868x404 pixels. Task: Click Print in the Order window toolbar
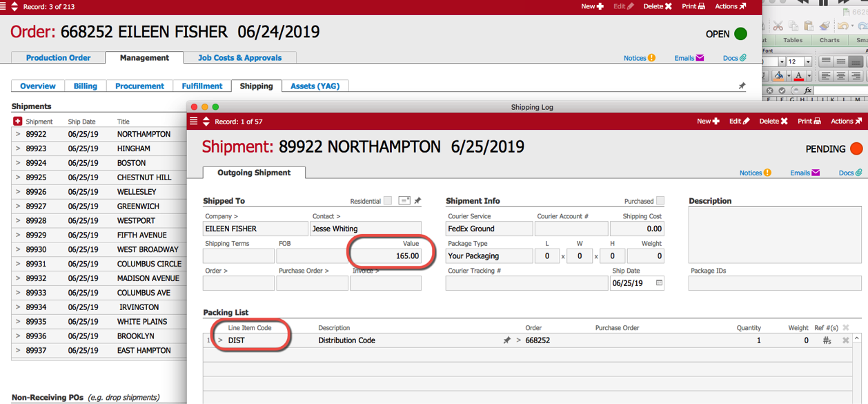[x=693, y=6]
